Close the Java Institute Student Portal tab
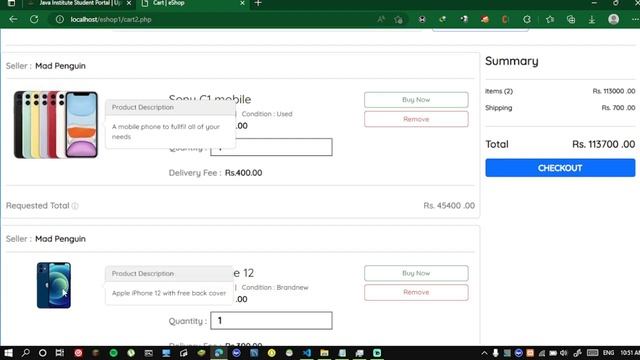Screen dimensions: 640x360 pos(129,3)
